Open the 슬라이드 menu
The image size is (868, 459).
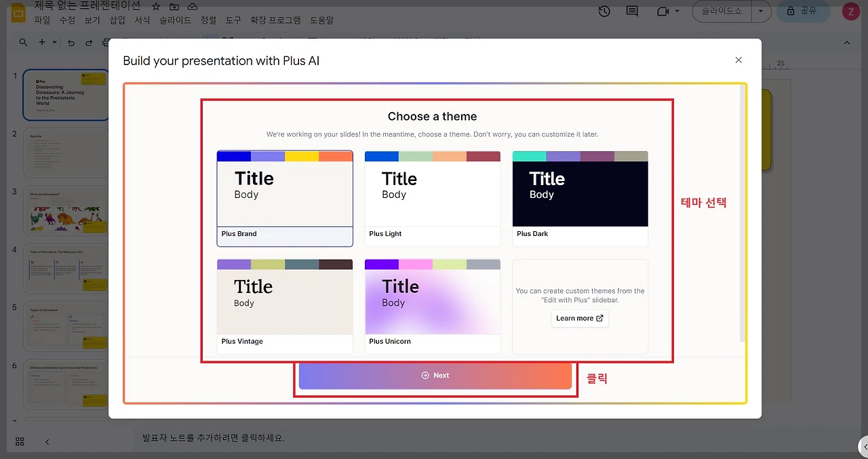pyautogui.click(x=176, y=20)
